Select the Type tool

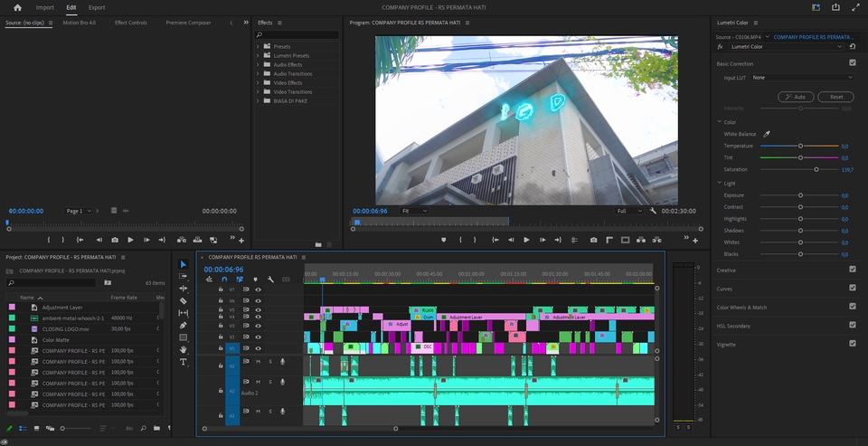(184, 362)
